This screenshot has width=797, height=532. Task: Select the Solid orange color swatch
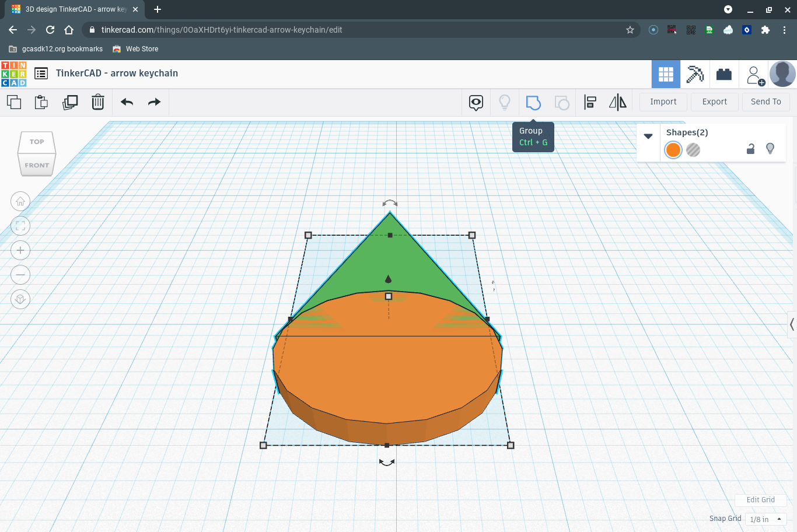pyautogui.click(x=673, y=150)
